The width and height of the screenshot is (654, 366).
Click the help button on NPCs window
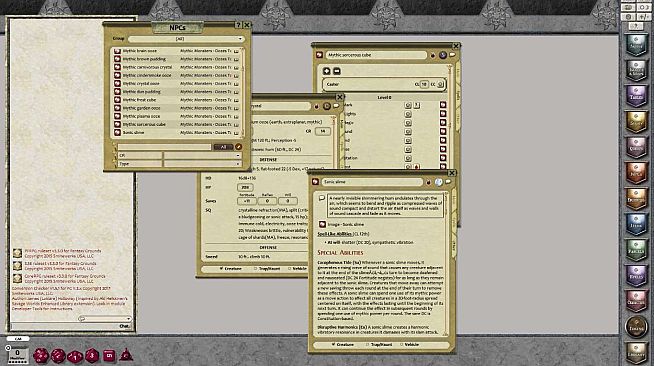tap(238, 25)
